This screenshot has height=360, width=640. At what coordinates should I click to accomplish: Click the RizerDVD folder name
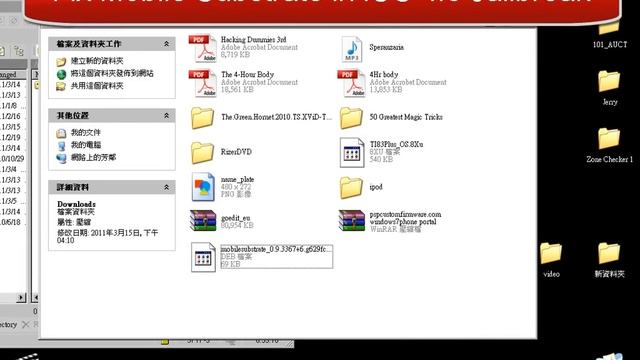(236, 152)
